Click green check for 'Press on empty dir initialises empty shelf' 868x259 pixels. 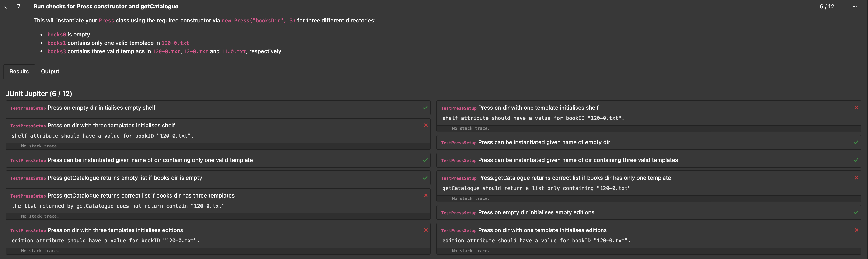425,108
